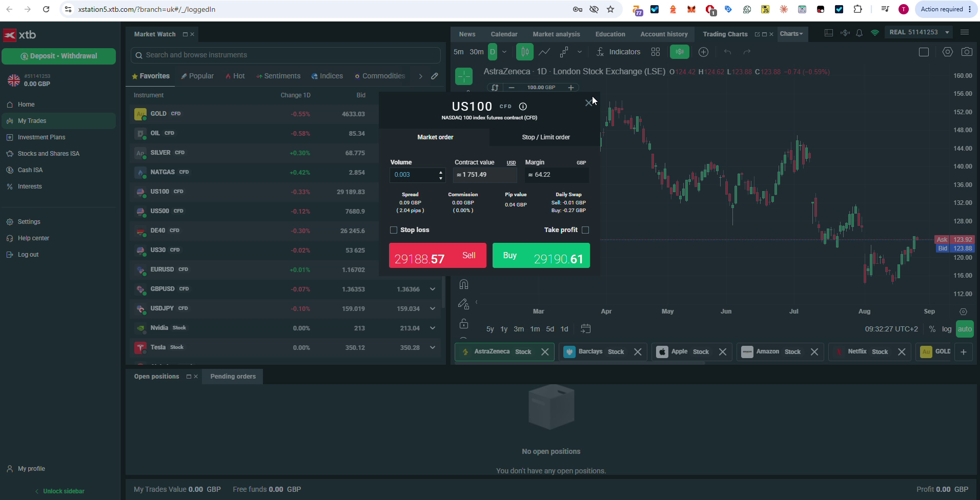Image resolution: width=980 pixels, height=500 pixels.
Task: Enable the Stop loss checkbox
Action: point(394,230)
